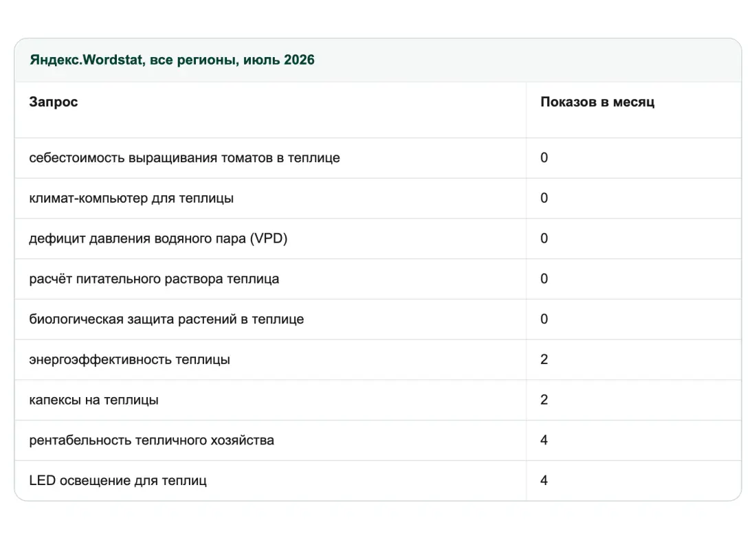Select the count 0 for 'дефицит давления водяного пара'

(544, 238)
